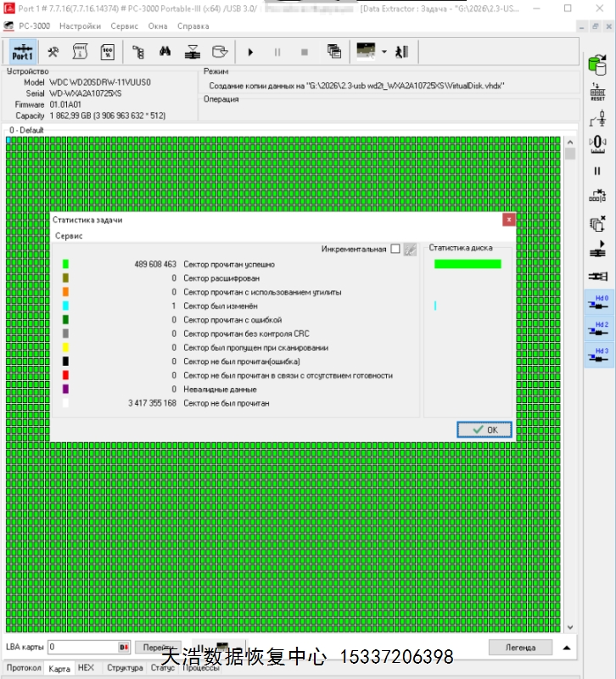
Task: Click the pause icon in right sidebar
Action: click(x=597, y=171)
